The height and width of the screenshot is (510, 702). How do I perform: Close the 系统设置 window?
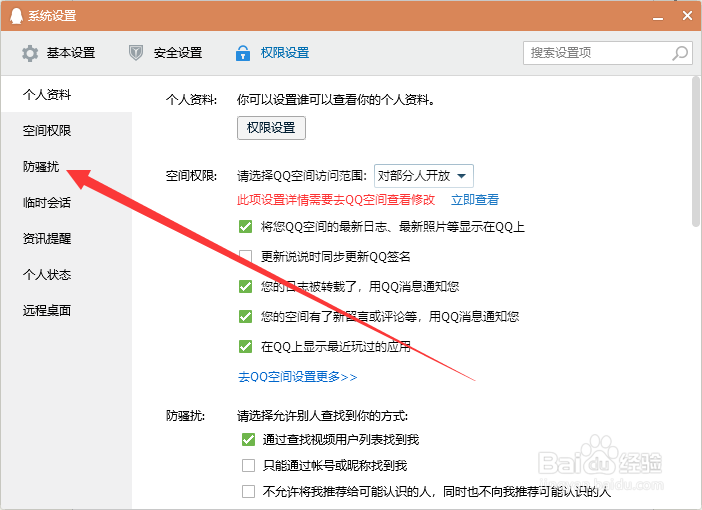point(687,16)
